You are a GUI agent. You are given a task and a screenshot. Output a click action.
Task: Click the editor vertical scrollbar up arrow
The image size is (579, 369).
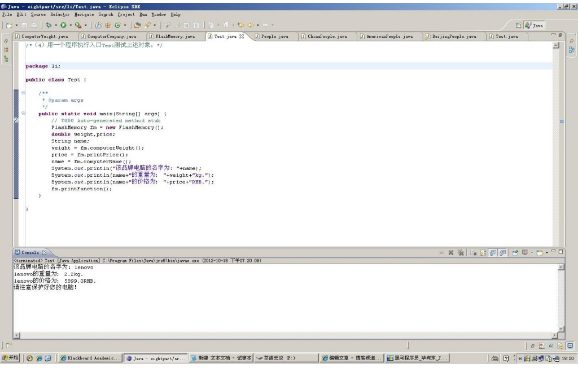(x=556, y=45)
